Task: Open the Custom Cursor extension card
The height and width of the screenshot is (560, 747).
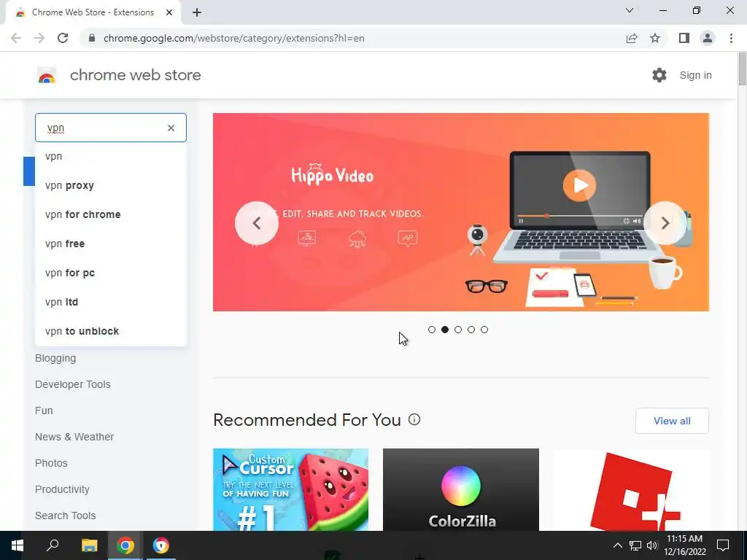Action: click(290, 489)
